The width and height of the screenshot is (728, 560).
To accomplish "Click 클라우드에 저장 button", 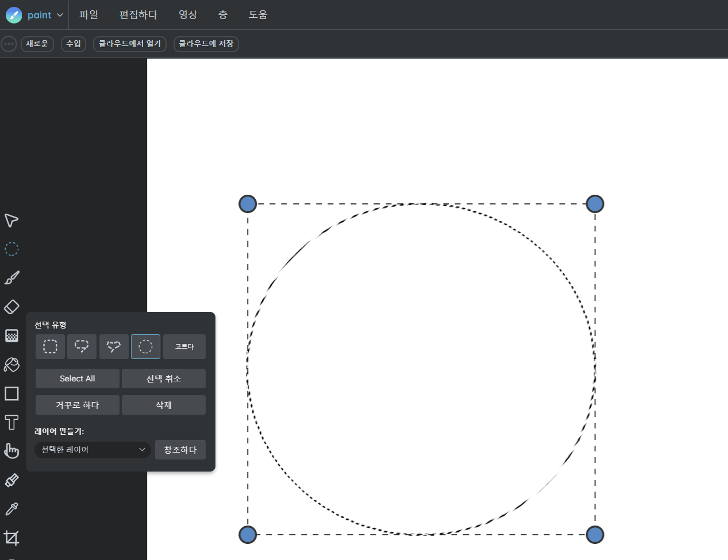I will pyautogui.click(x=206, y=44).
